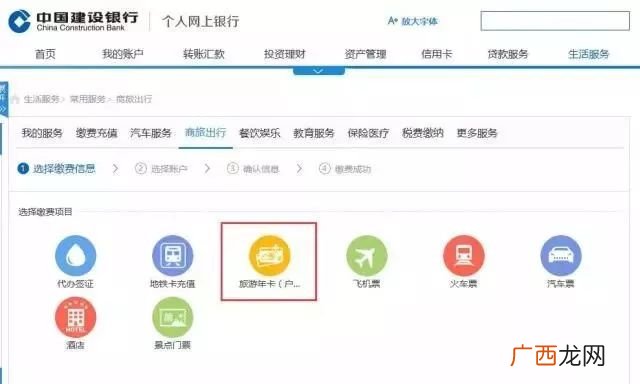Open the 景点门票 attraction ticket icon
The image size is (640, 384).
click(x=173, y=317)
